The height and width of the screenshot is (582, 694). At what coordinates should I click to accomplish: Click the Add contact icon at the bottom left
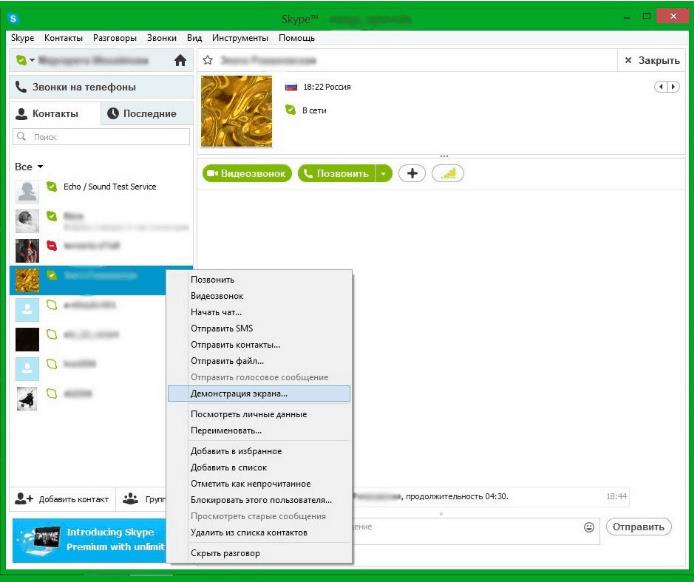24,498
